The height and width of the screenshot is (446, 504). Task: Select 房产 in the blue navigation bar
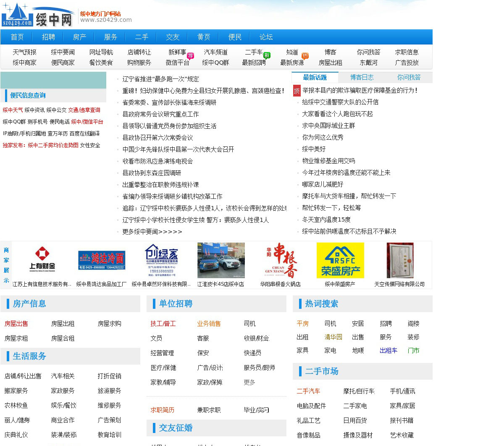[79, 37]
